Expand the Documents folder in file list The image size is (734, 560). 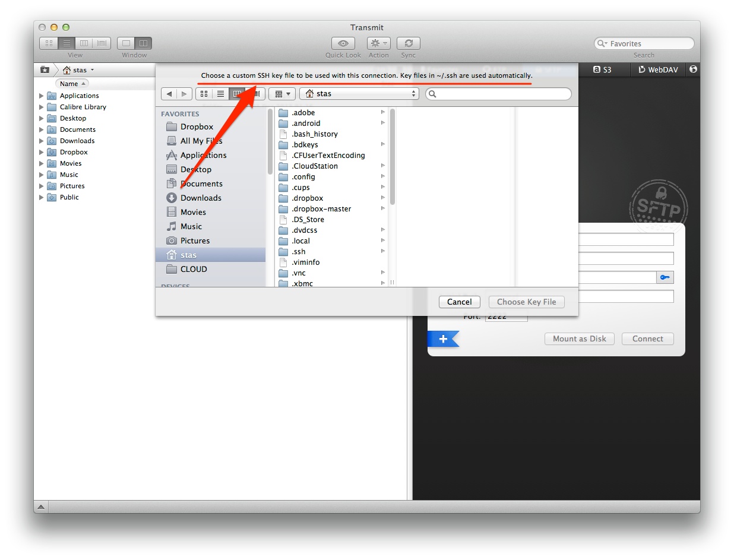42,129
